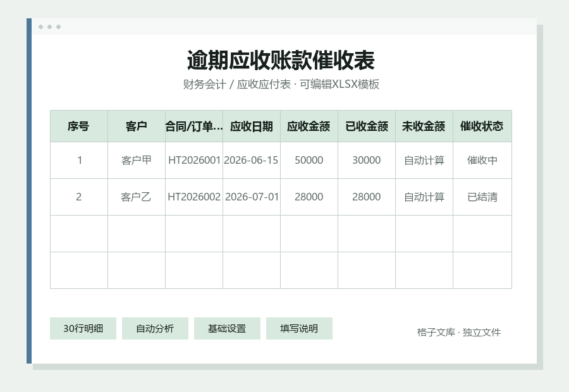Select the date cell 2026-06-15
The height and width of the screenshot is (392, 569).
tap(252, 160)
